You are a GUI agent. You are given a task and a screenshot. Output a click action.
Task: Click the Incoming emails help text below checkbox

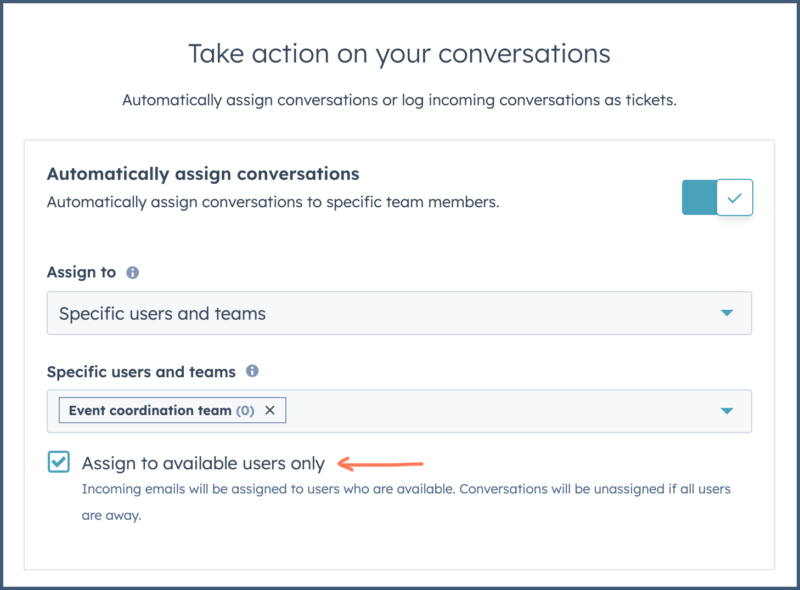point(406,502)
